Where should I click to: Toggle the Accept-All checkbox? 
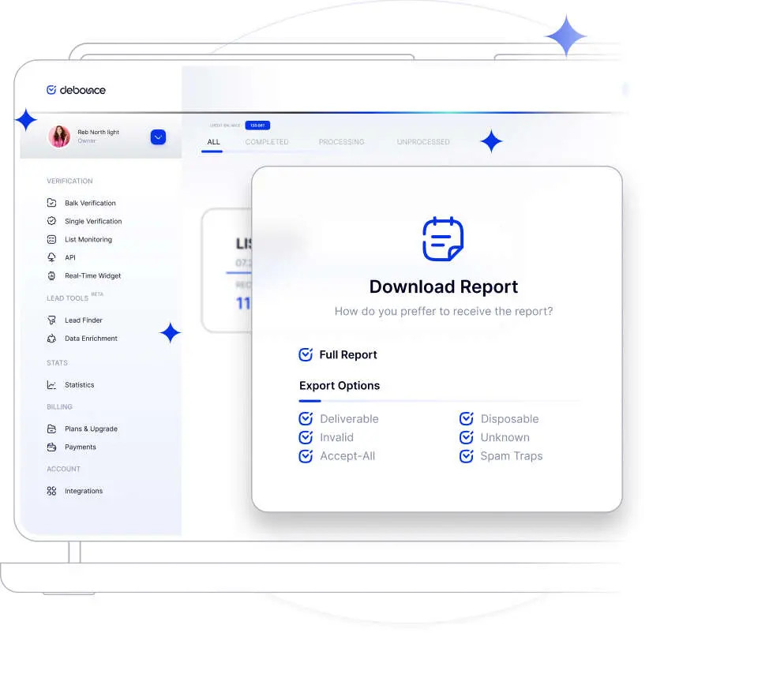click(x=306, y=455)
